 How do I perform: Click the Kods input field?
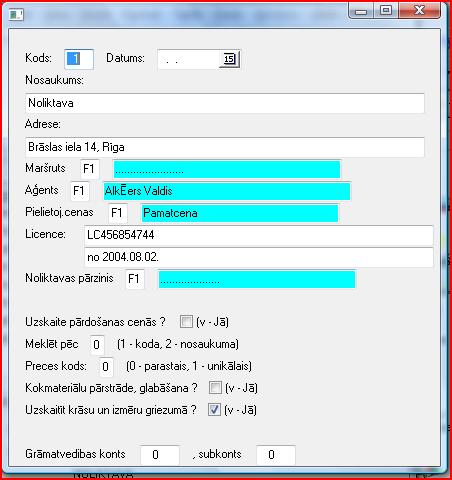79,59
